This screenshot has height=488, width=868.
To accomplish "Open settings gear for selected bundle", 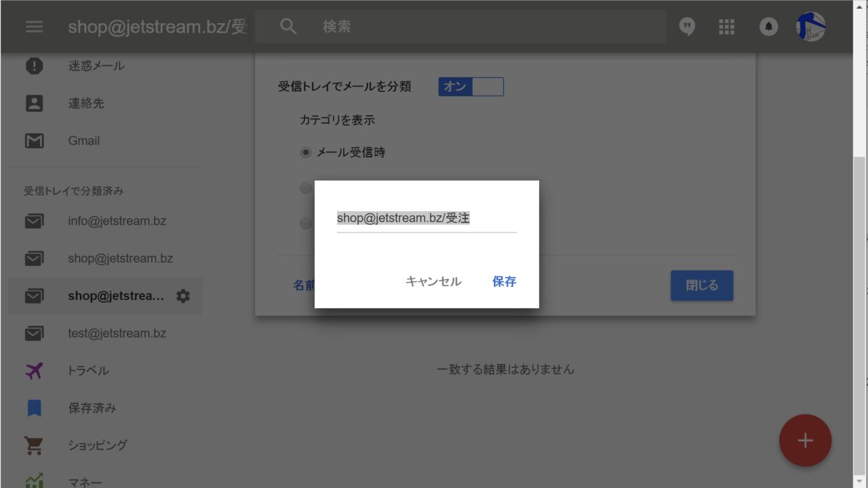I will pos(183,296).
